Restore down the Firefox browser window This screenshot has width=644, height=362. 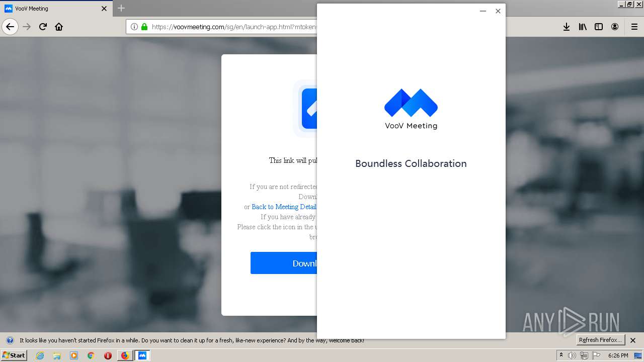[629, 4]
